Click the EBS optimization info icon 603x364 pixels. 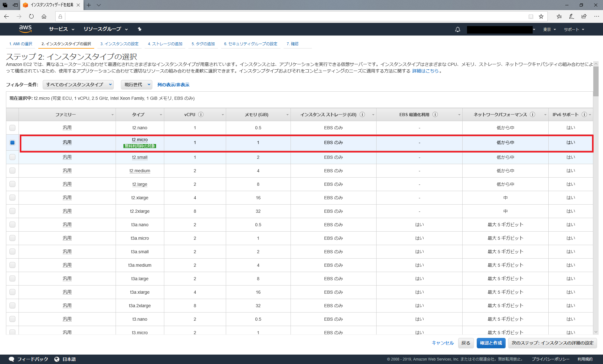[435, 115]
